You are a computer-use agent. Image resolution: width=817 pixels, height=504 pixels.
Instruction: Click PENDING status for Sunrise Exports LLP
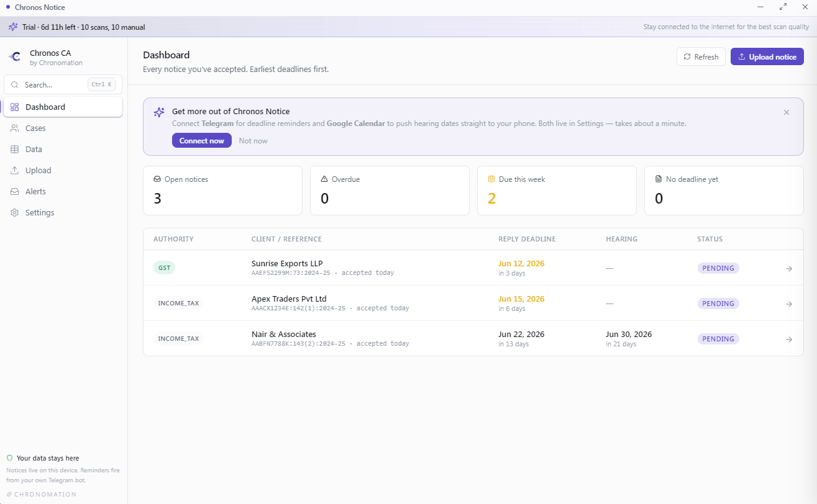[x=718, y=268]
